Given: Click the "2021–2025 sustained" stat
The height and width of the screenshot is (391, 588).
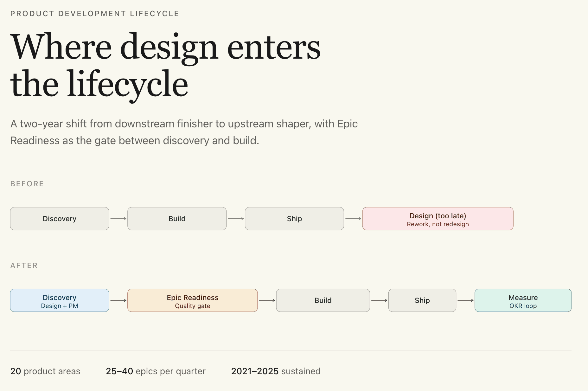Looking at the screenshot, I should pos(276,371).
